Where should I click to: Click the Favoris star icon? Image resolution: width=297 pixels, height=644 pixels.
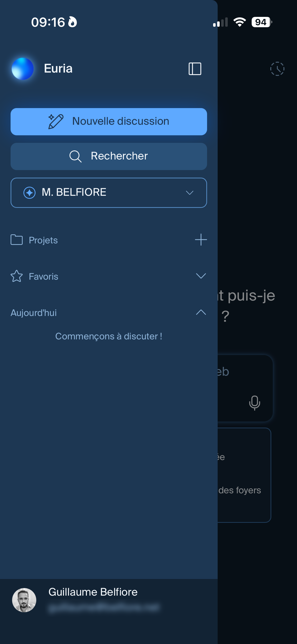point(17,276)
